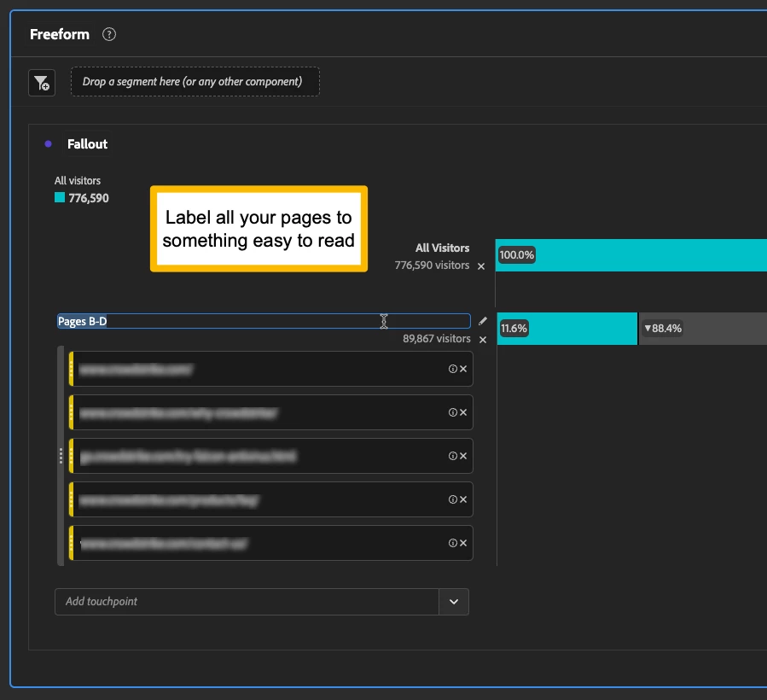The width and height of the screenshot is (767, 700).
Task: Remove the third page item
Action: 463,456
